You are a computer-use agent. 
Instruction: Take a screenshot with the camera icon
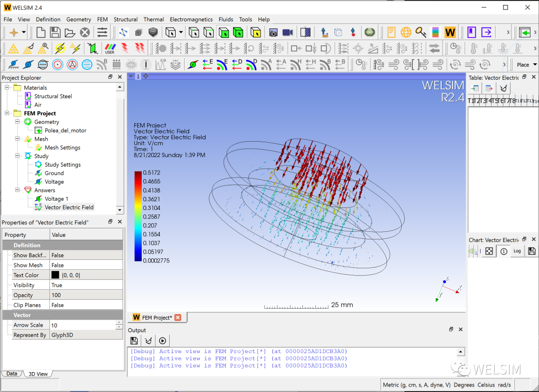273,32
